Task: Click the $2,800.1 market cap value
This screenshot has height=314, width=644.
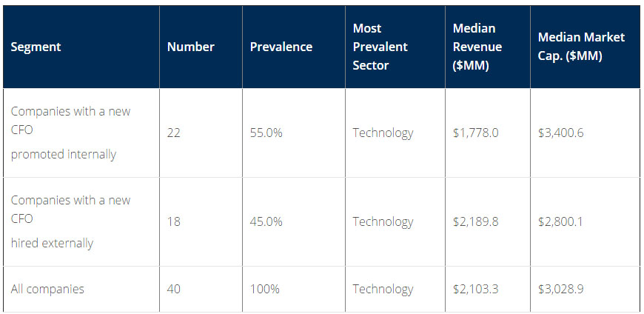Action: (561, 221)
